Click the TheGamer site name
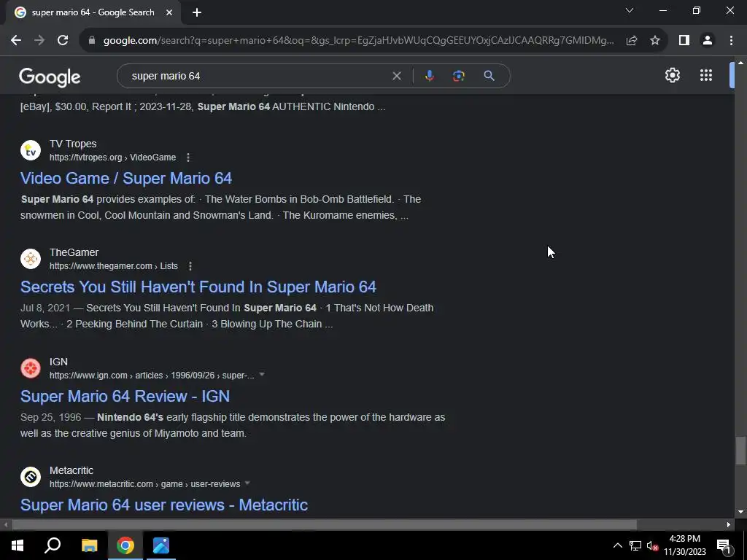Image resolution: width=747 pixels, height=560 pixels. pos(74,252)
